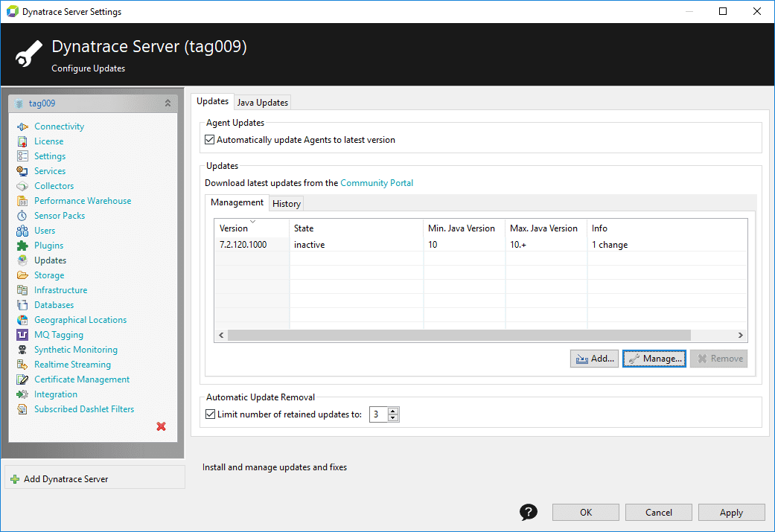Click the Apply button
The width and height of the screenshot is (775, 532).
point(732,512)
